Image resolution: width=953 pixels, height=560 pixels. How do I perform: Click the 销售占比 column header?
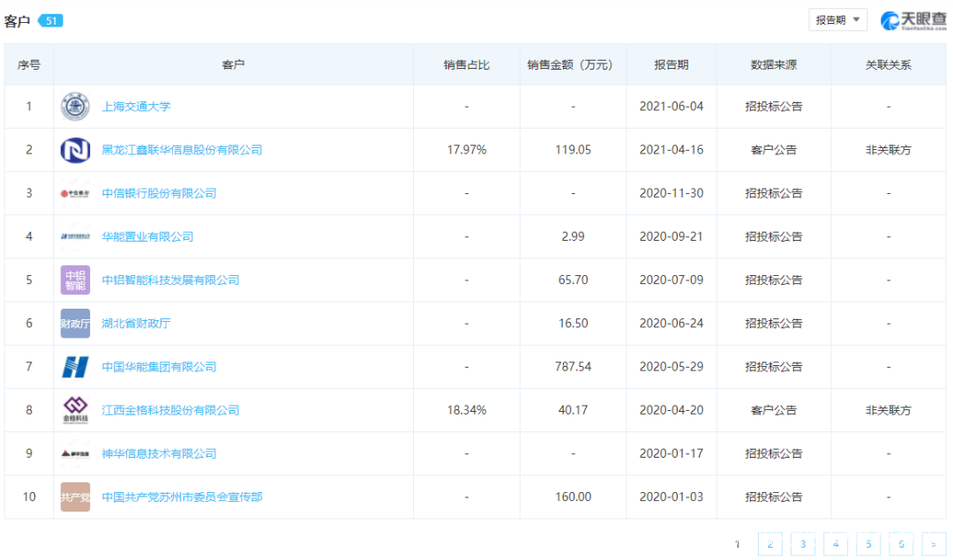466,64
